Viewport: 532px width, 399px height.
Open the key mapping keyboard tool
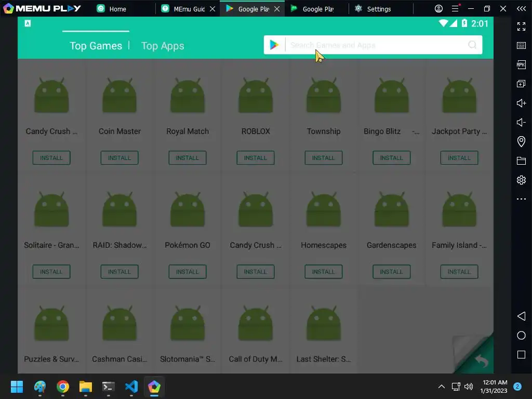click(x=521, y=46)
